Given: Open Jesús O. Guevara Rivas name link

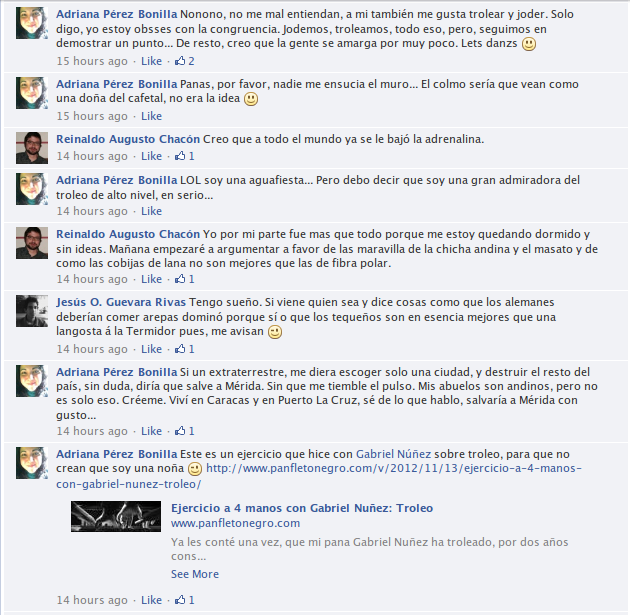Looking at the screenshot, I should point(121,302).
